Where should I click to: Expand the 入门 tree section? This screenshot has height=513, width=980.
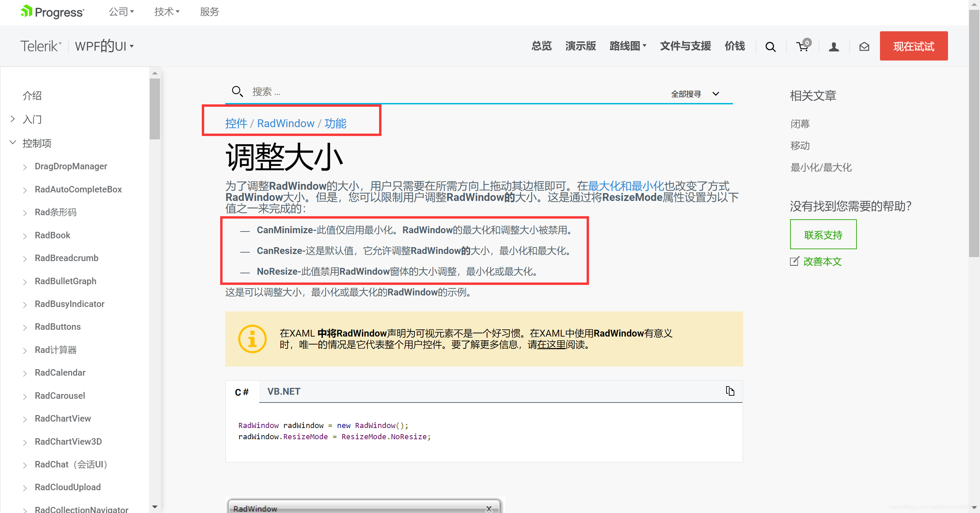pyautogui.click(x=13, y=119)
